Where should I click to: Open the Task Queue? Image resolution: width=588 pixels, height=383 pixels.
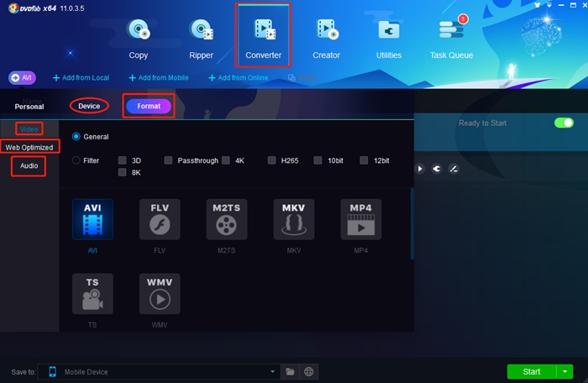point(451,38)
